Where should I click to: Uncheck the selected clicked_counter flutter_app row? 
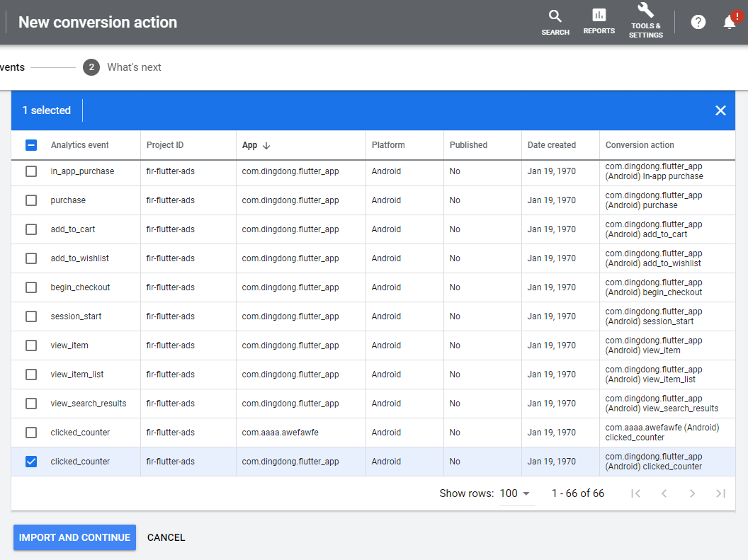[31, 462]
